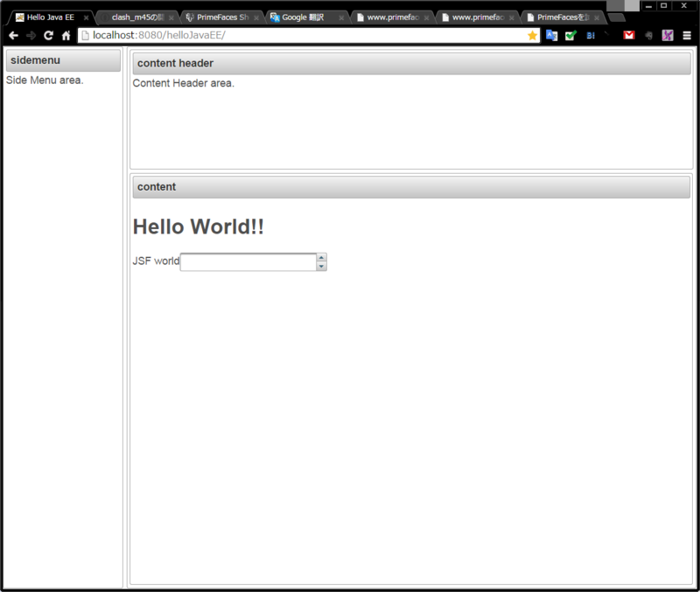Click the 'Side Menu area.' text
The width and height of the screenshot is (700, 592).
point(45,80)
